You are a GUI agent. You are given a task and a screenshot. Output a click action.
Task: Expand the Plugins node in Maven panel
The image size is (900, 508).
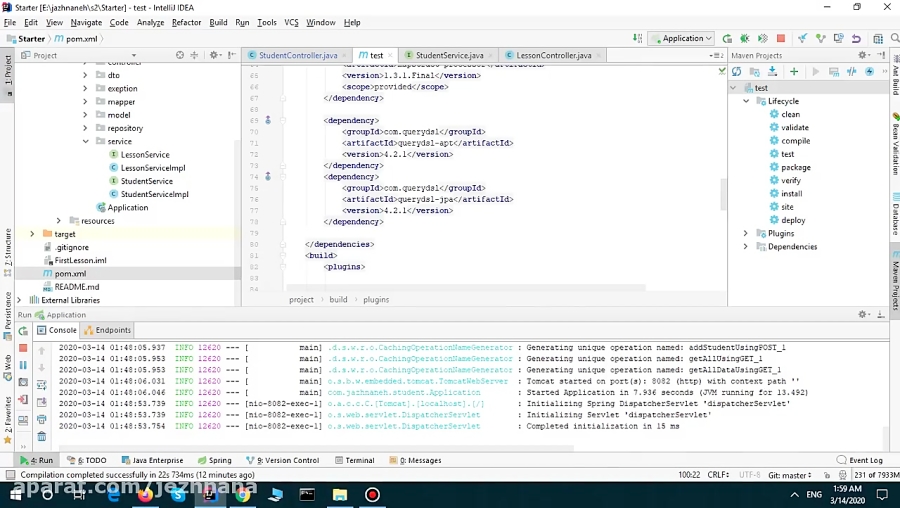pos(746,234)
